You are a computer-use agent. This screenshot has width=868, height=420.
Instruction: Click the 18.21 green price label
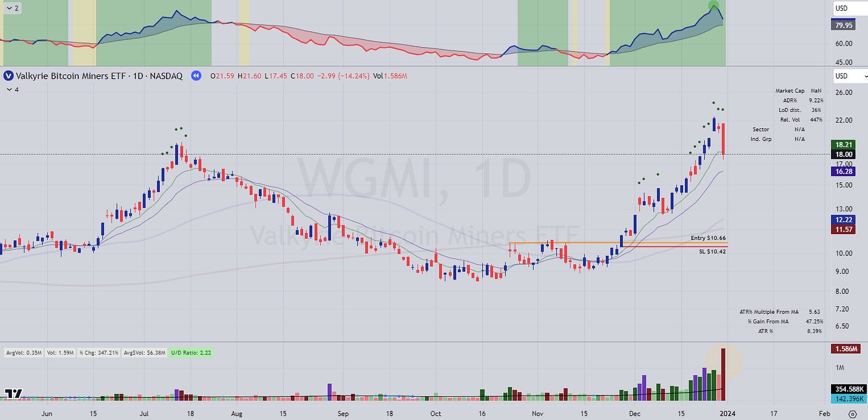tap(844, 144)
